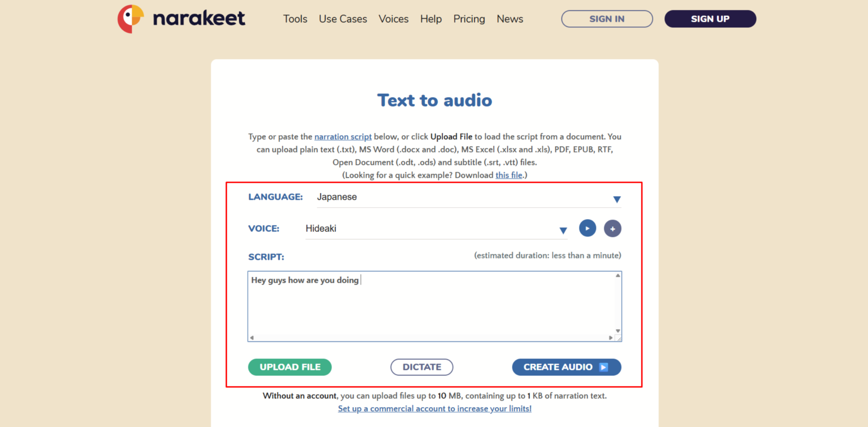Click the Upload File button
The height and width of the screenshot is (427, 868).
tap(290, 367)
